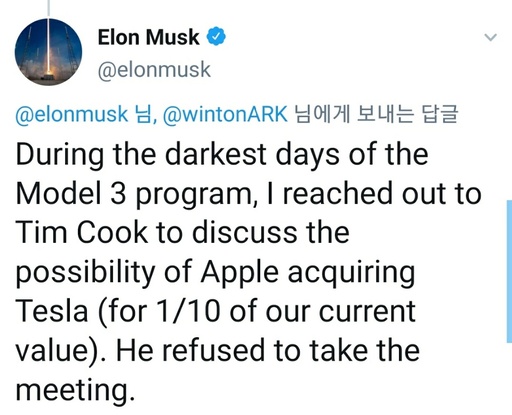Click the rocket launch profile picture
The image size is (512, 415).
coord(48,52)
